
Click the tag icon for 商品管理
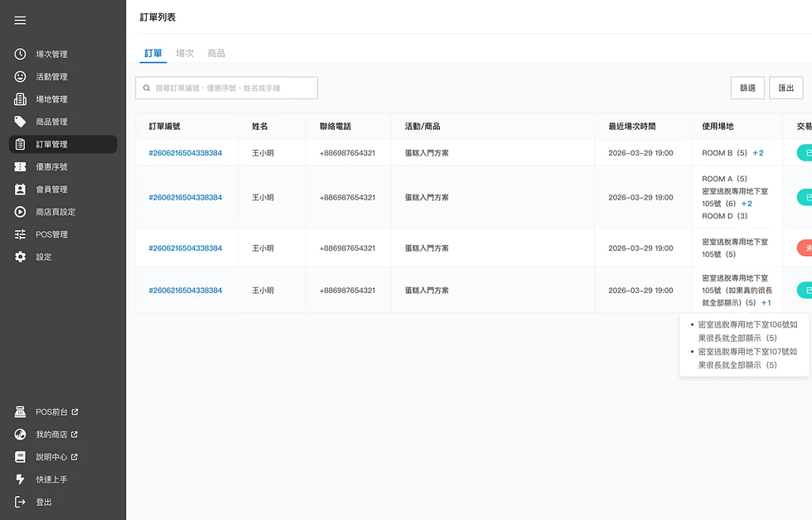click(x=20, y=122)
